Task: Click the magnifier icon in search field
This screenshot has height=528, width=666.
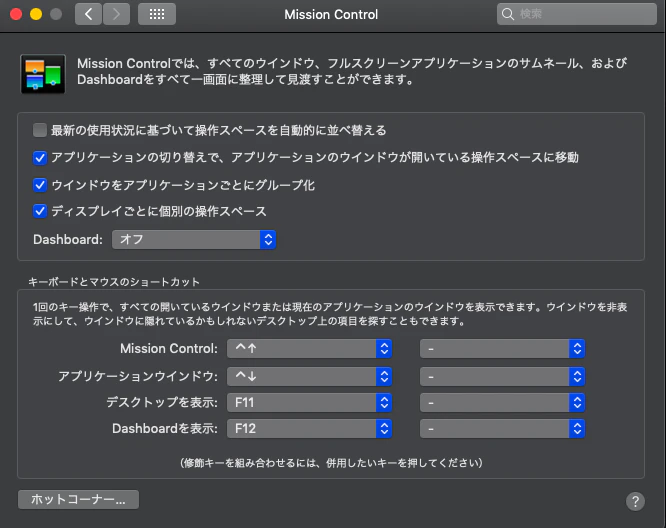Action: [x=508, y=14]
